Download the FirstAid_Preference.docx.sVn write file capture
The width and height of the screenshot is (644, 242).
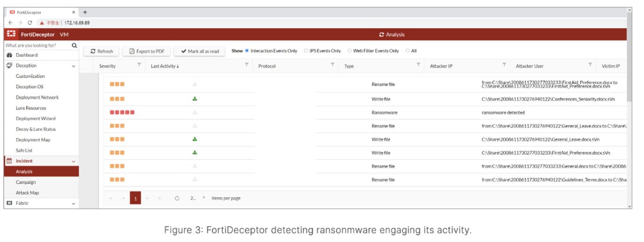point(195,152)
